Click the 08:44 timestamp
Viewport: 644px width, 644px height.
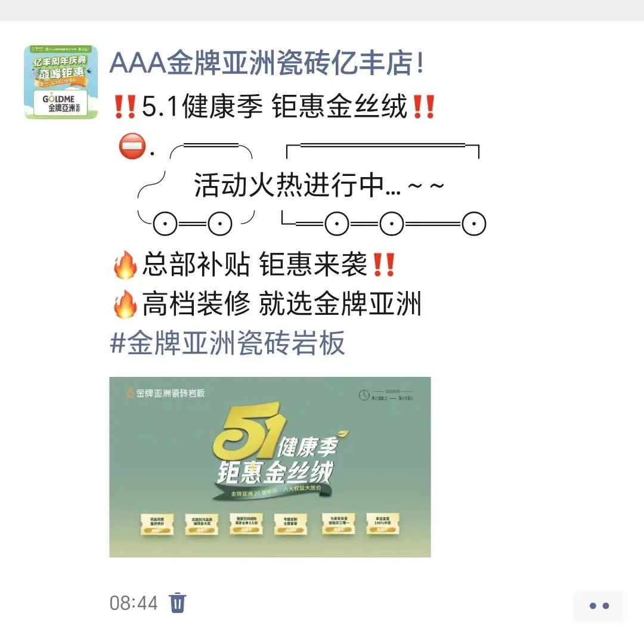[x=134, y=603]
